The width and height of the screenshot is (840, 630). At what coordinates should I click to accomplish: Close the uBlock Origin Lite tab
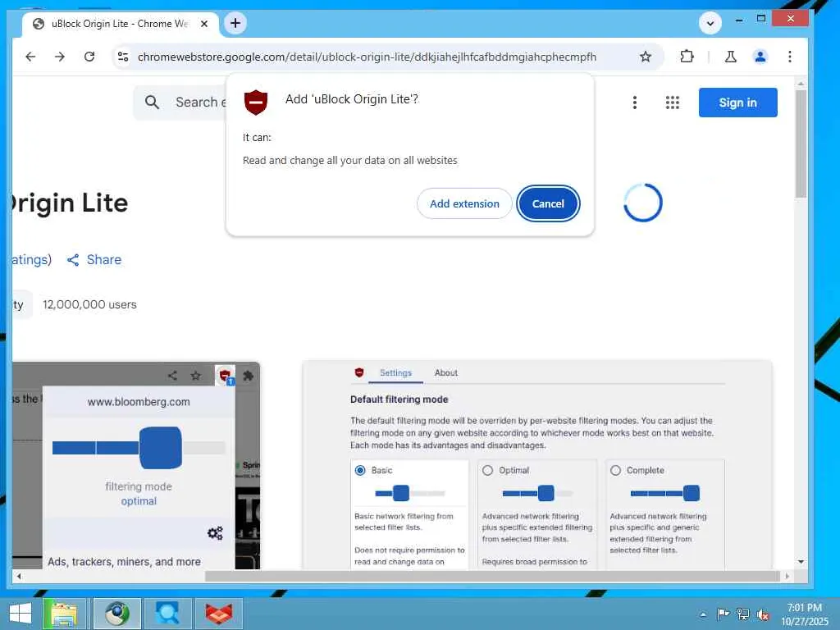(x=204, y=24)
